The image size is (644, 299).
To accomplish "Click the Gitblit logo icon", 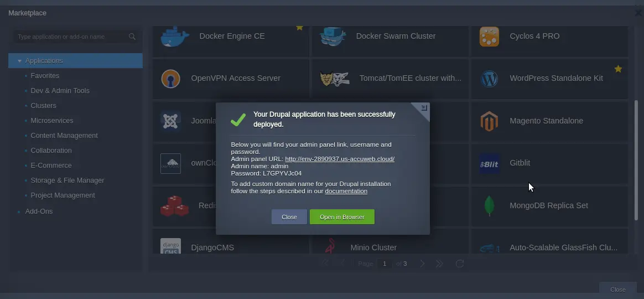I will pyautogui.click(x=489, y=164).
